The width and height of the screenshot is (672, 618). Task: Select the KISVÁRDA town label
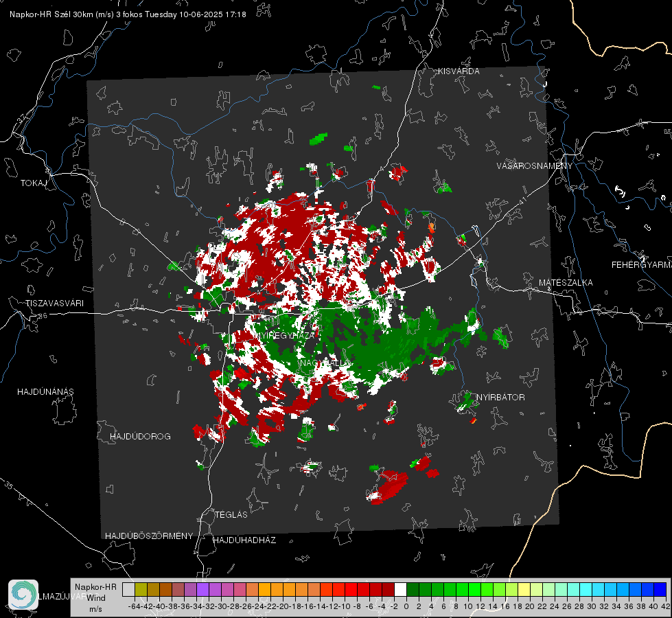click(459, 71)
